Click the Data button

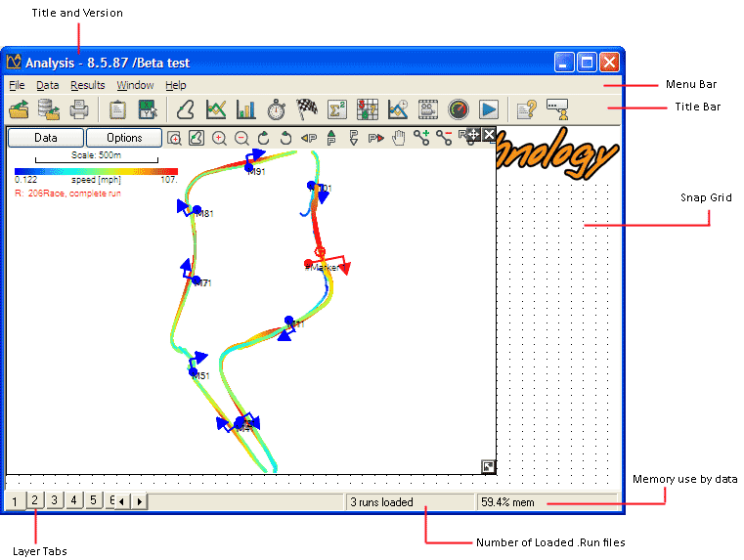(45, 138)
